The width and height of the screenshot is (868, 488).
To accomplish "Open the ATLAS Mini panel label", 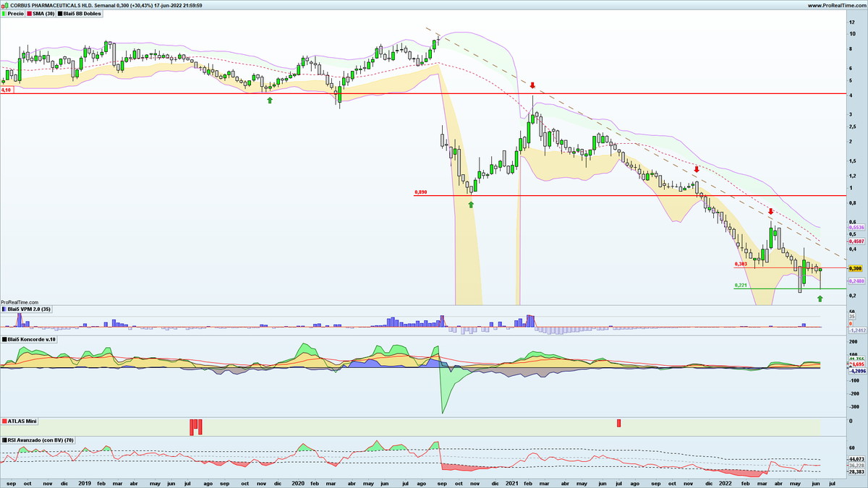I will 22,421.
